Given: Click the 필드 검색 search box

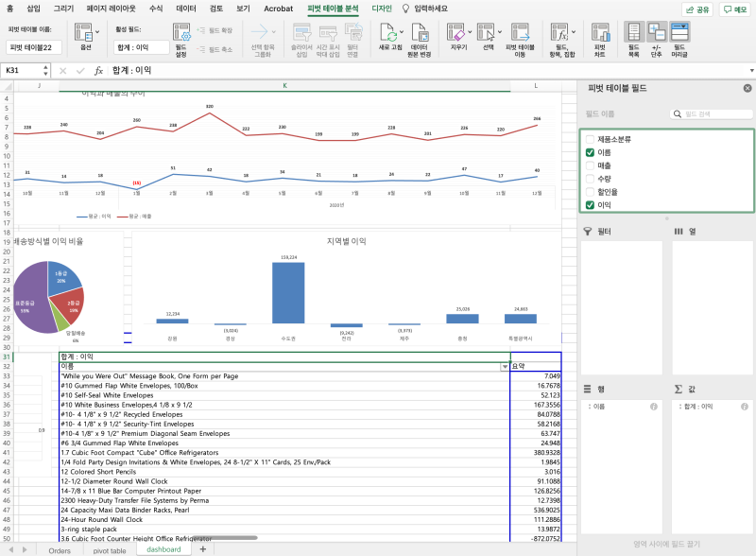Looking at the screenshot, I should [712, 113].
